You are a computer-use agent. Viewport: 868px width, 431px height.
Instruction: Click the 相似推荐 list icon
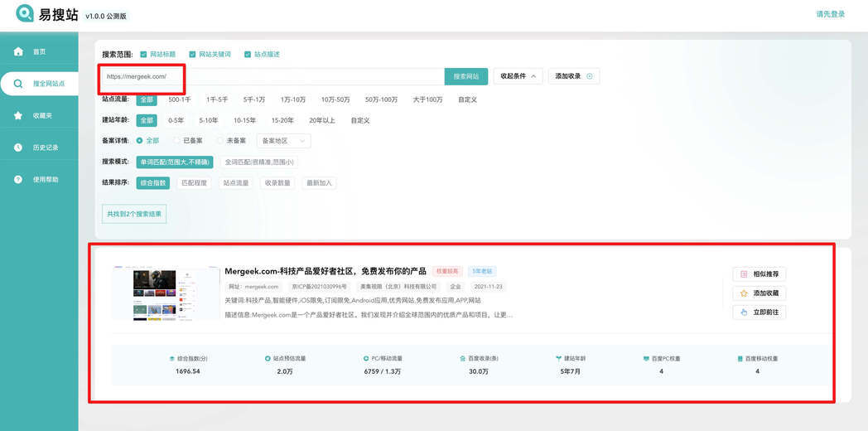pyautogui.click(x=744, y=274)
